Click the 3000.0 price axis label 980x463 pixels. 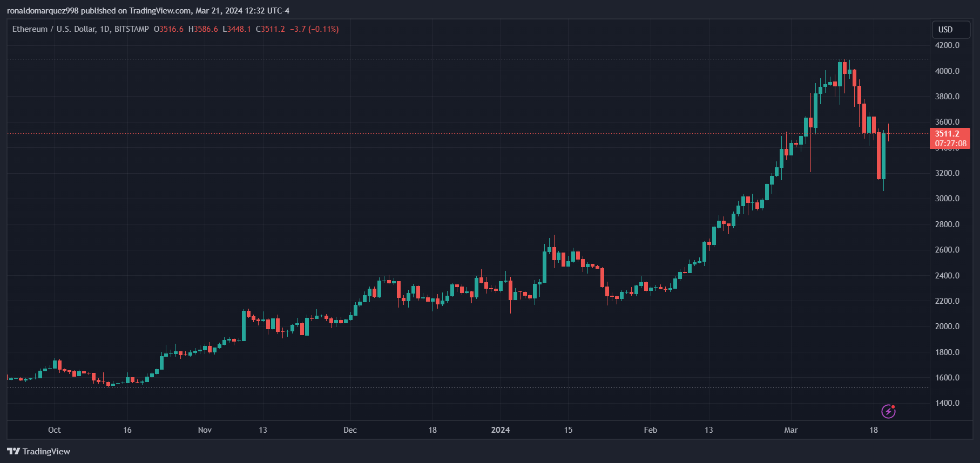(x=948, y=199)
